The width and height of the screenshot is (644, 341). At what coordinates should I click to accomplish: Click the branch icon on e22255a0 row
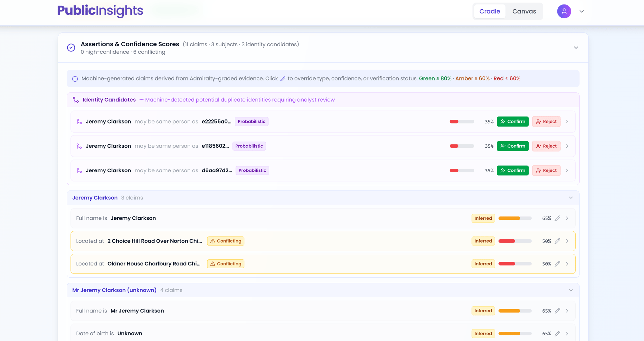(x=79, y=122)
